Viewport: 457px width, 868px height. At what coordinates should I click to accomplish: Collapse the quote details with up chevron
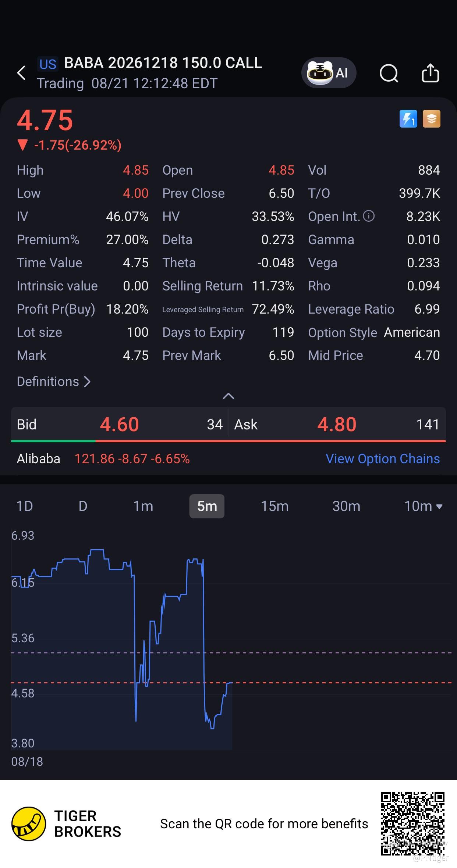pos(229,396)
